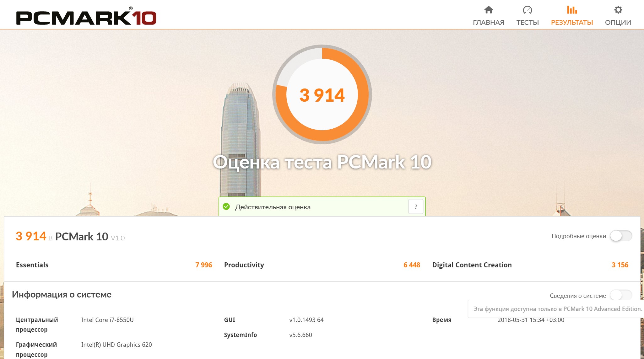
Task: Click the question mark help button
Action: pos(416,207)
